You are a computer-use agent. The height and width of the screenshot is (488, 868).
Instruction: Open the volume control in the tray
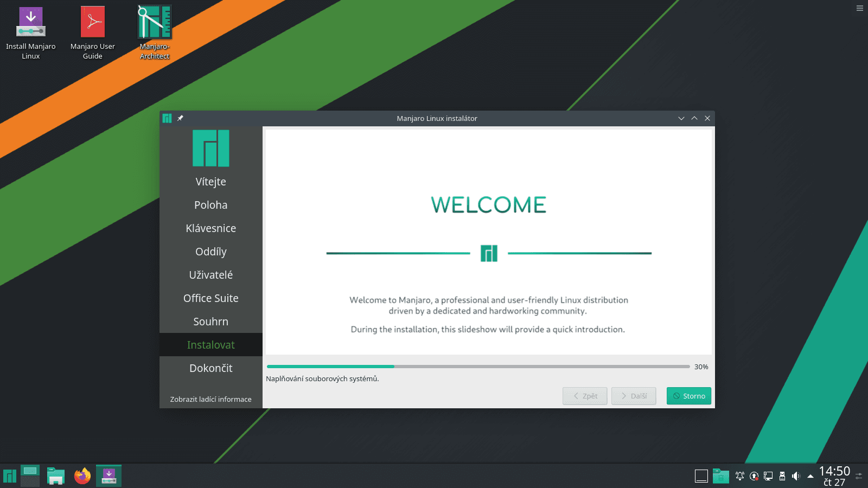[796, 476]
